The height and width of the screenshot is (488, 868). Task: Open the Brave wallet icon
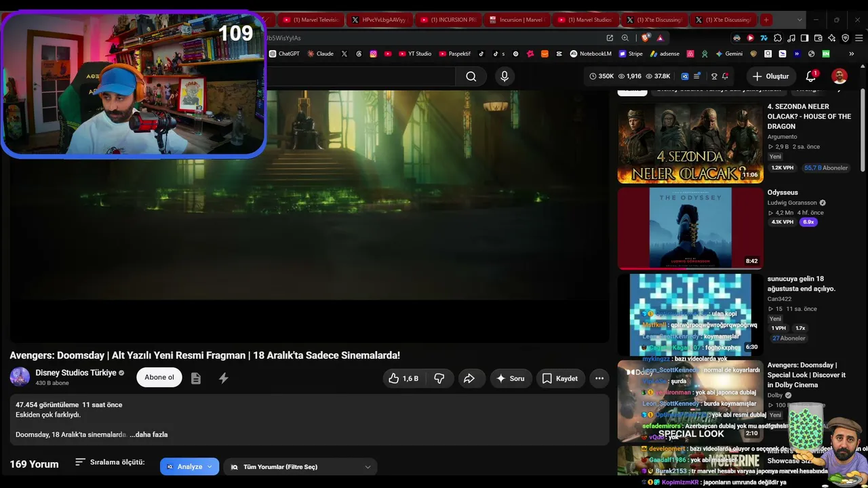(818, 38)
